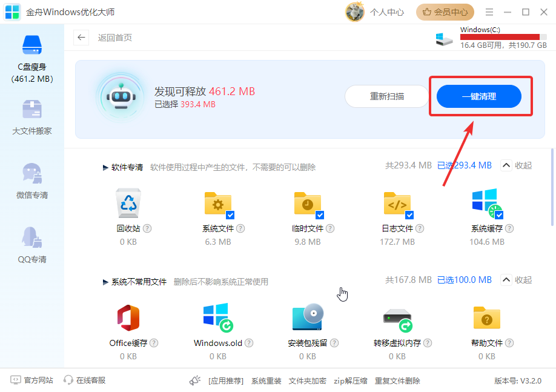This screenshot has height=392, width=556.
Task: Select the 日志文件 folder icon
Action: 397,204
